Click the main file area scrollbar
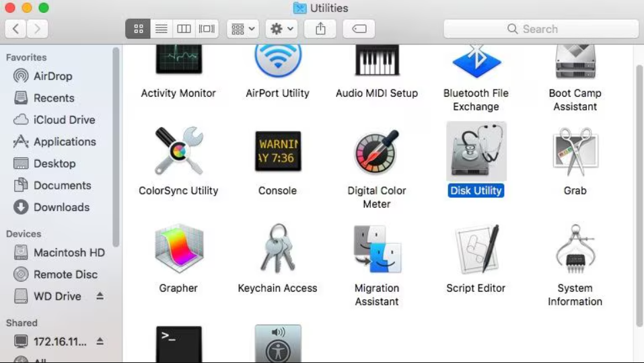This screenshot has width=644, height=363. 639,196
